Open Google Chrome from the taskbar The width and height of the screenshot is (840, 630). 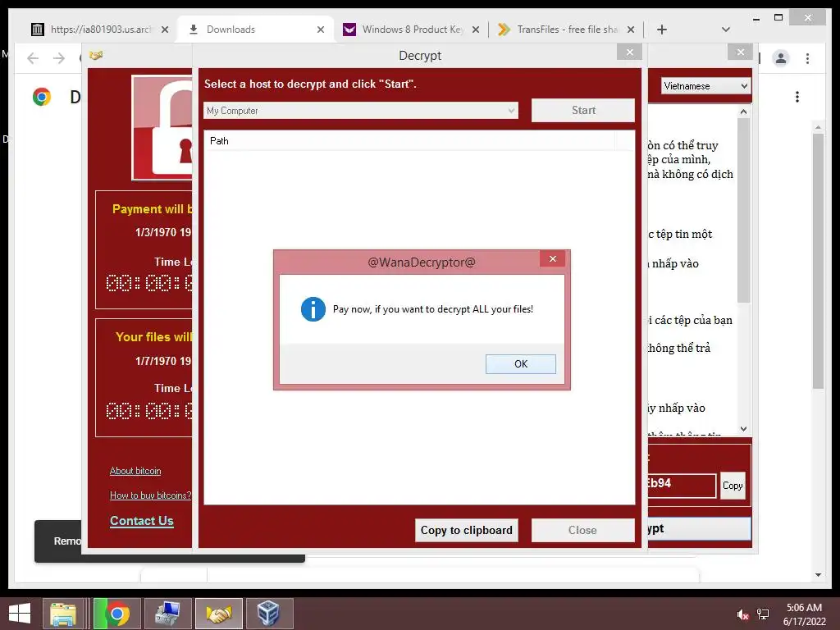tap(117, 614)
